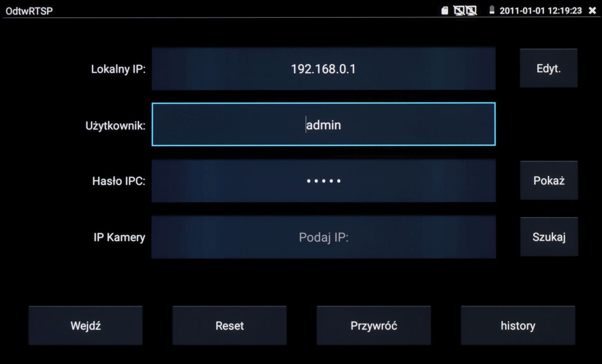Open the history list
602x364 pixels.
coord(518,326)
